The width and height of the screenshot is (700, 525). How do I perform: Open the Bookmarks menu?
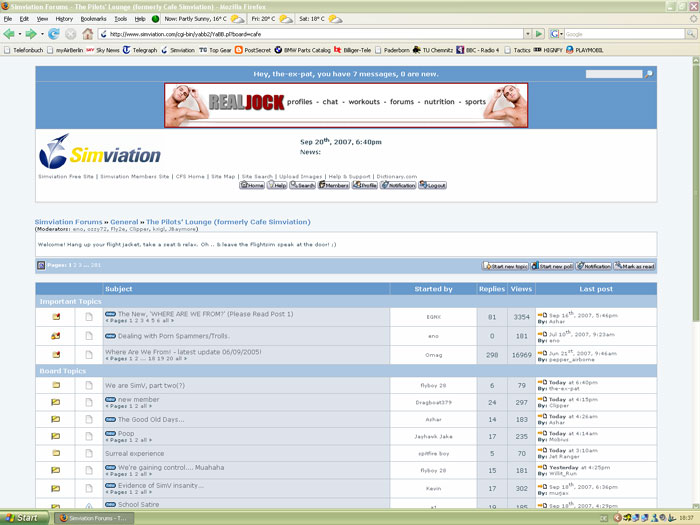pos(93,18)
